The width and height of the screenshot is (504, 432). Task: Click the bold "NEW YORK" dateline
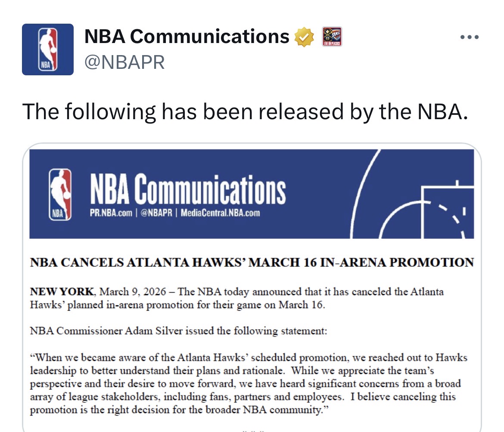[x=61, y=292]
